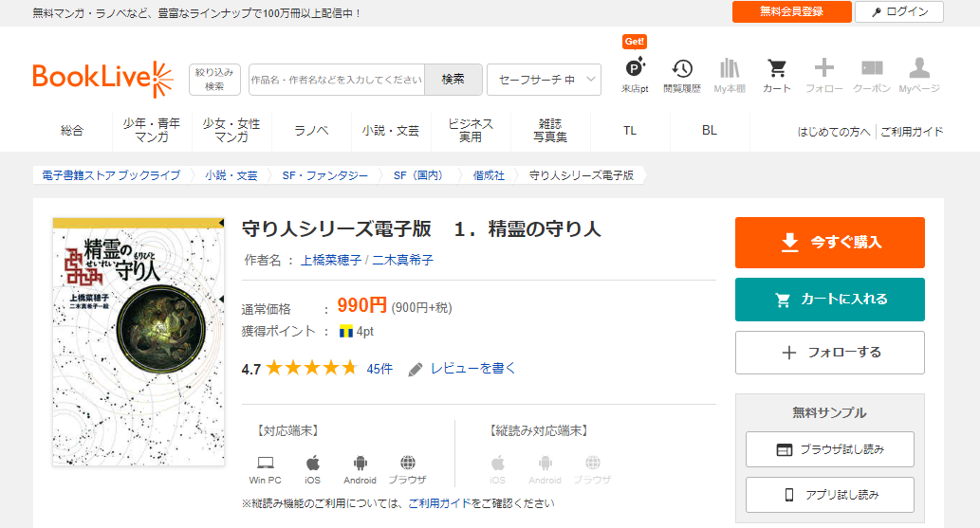Open the 45件 reviews link
This screenshot has height=528, width=980.
click(x=379, y=370)
